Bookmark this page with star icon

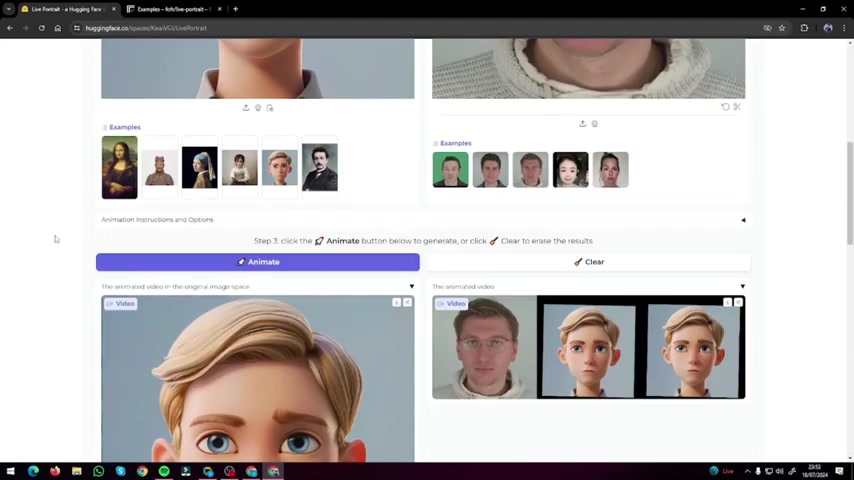pos(782,28)
